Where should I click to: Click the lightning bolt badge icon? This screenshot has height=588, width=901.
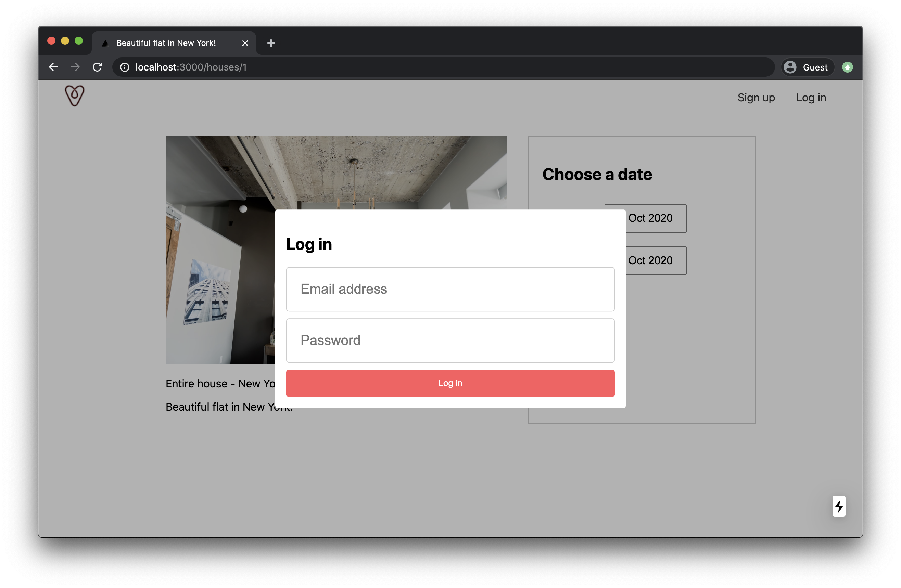839,506
